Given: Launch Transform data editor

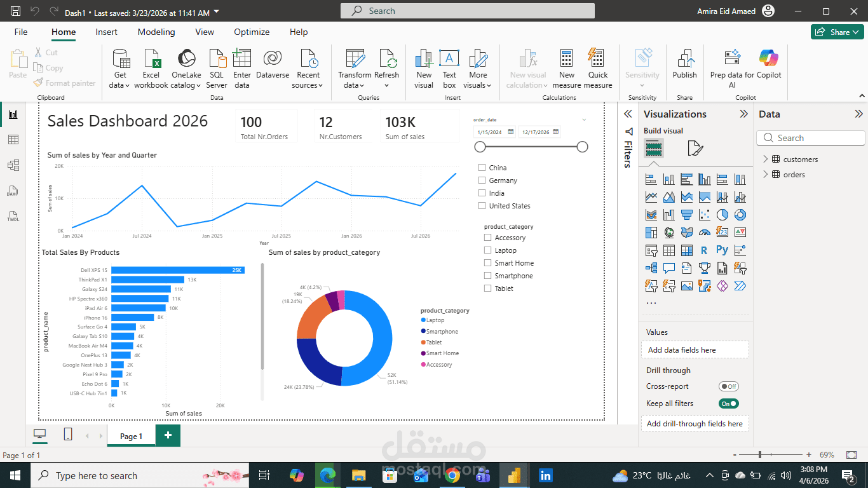Looking at the screenshot, I should coord(355,69).
